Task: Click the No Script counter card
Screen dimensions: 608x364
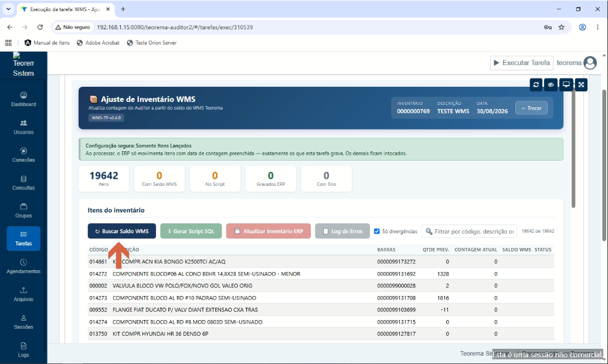Action: point(215,179)
